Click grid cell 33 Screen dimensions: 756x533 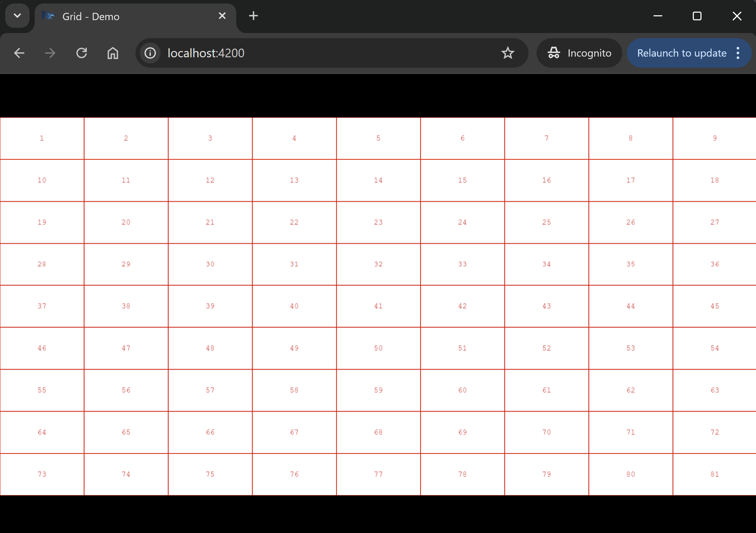[463, 265]
